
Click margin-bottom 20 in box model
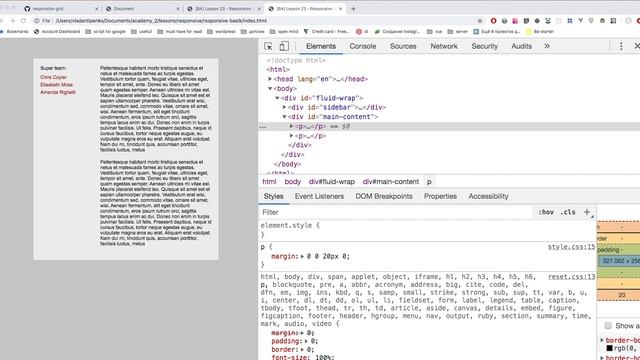click(622, 295)
